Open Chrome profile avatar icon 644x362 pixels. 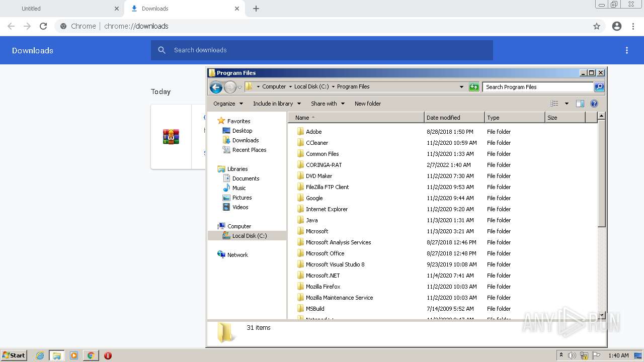pyautogui.click(x=617, y=26)
